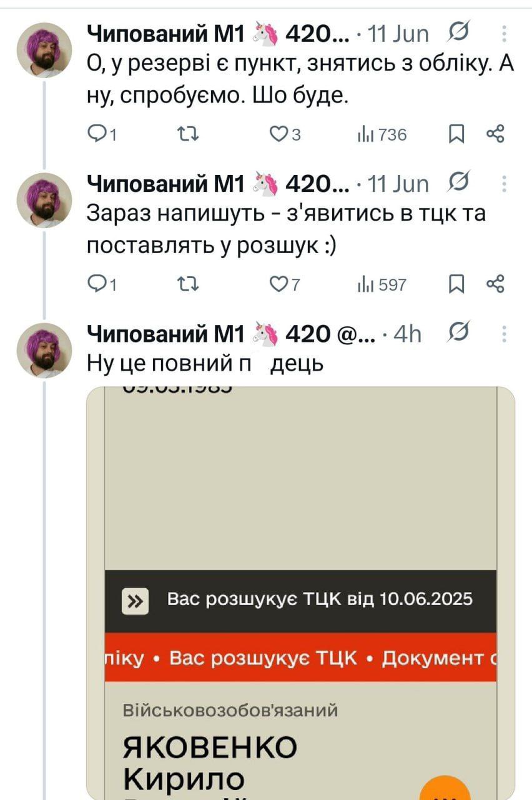The width and height of the screenshot is (532, 800).
Task: Share the second tweet about розшук
Action: [x=495, y=285]
